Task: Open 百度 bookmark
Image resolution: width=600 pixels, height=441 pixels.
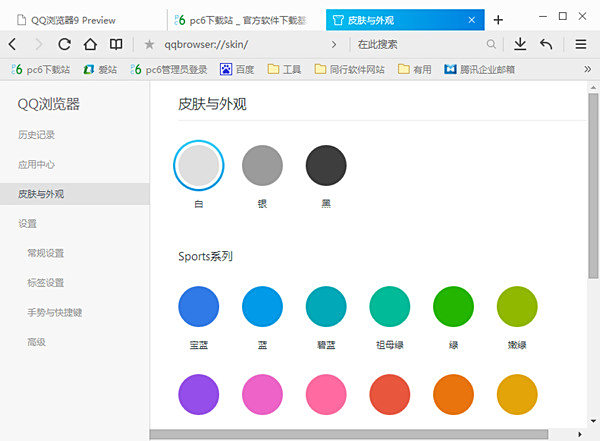Action: pyautogui.click(x=237, y=69)
